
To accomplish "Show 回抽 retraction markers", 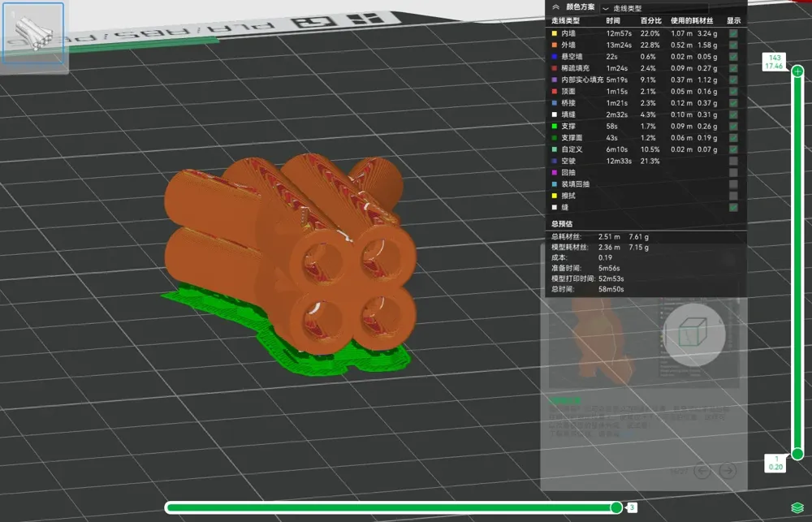I will (733, 173).
